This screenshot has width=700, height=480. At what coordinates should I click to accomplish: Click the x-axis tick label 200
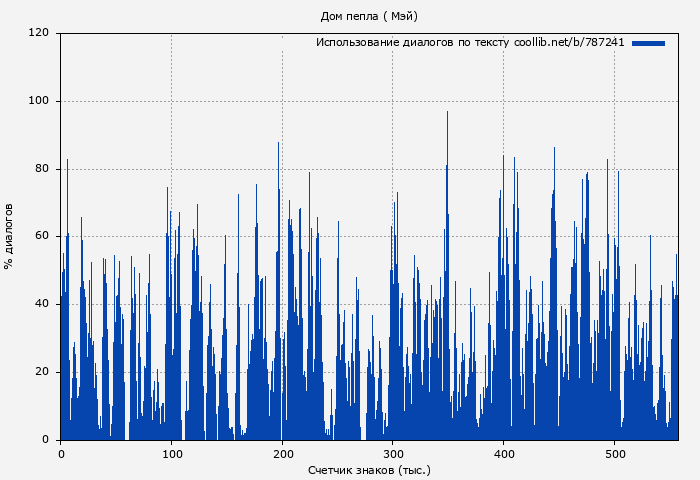[282, 454]
